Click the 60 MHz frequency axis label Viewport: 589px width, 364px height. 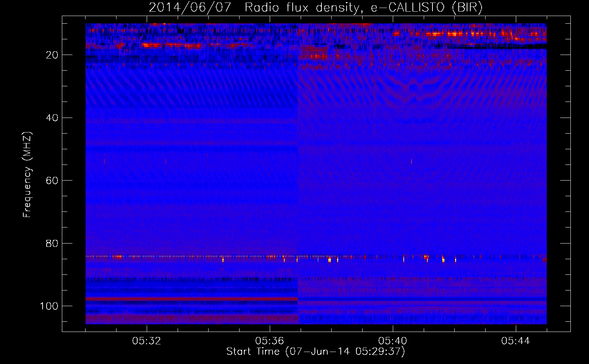point(52,181)
